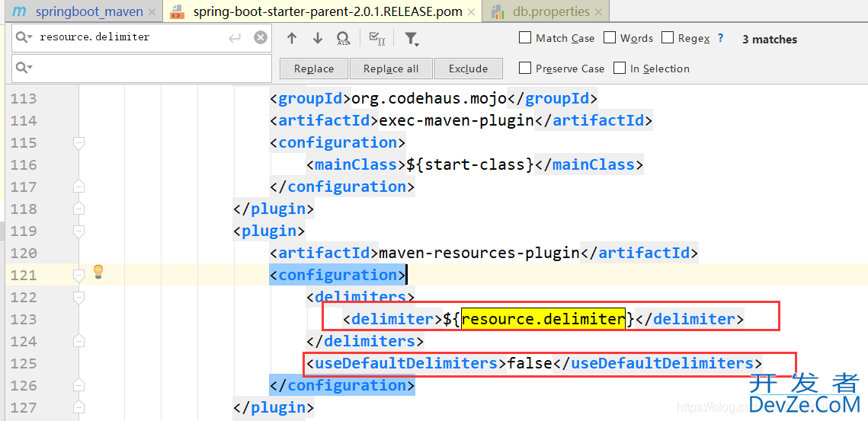Click the Replace all button
The width and height of the screenshot is (868, 421).
[x=391, y=69]
